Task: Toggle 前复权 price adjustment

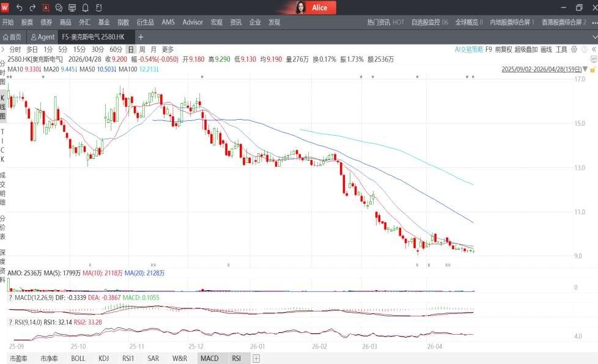Action: tap(503, 49)
